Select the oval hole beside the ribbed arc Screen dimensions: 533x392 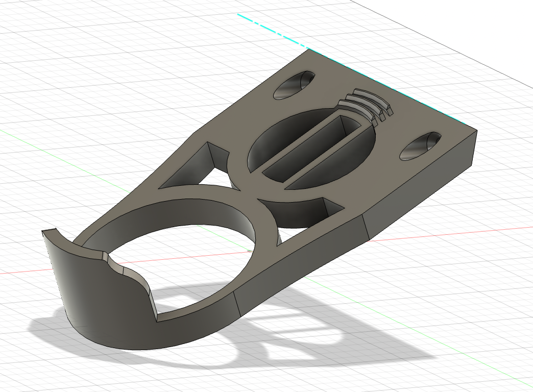pos(295,85)
